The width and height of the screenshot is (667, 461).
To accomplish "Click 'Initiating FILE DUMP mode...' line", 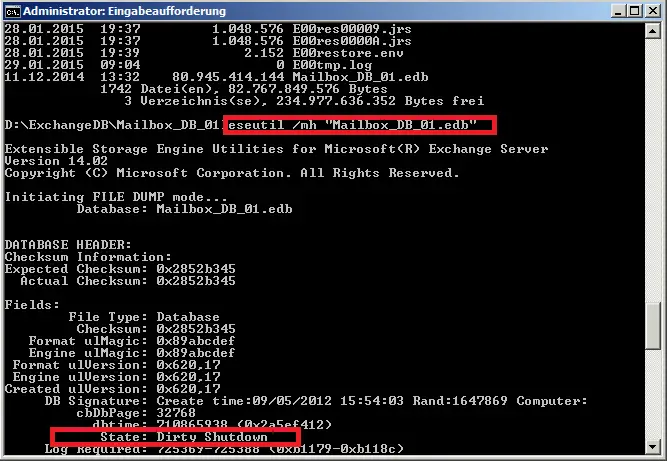I will click(116, 197).
